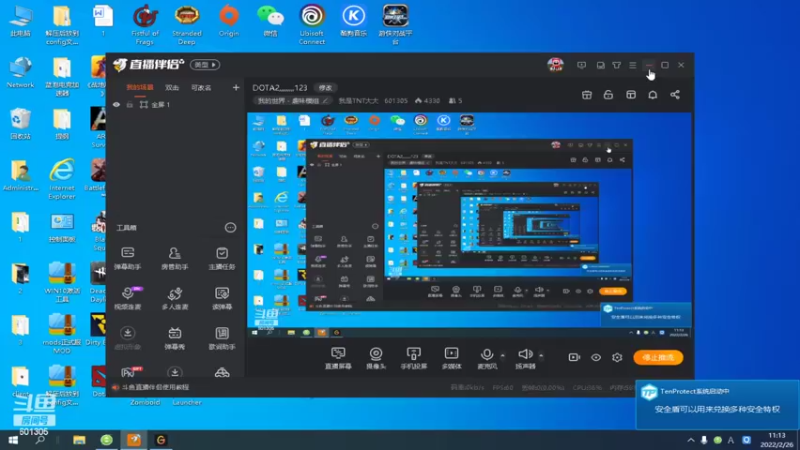Open the PK tool with red badge

pos(130,372)
